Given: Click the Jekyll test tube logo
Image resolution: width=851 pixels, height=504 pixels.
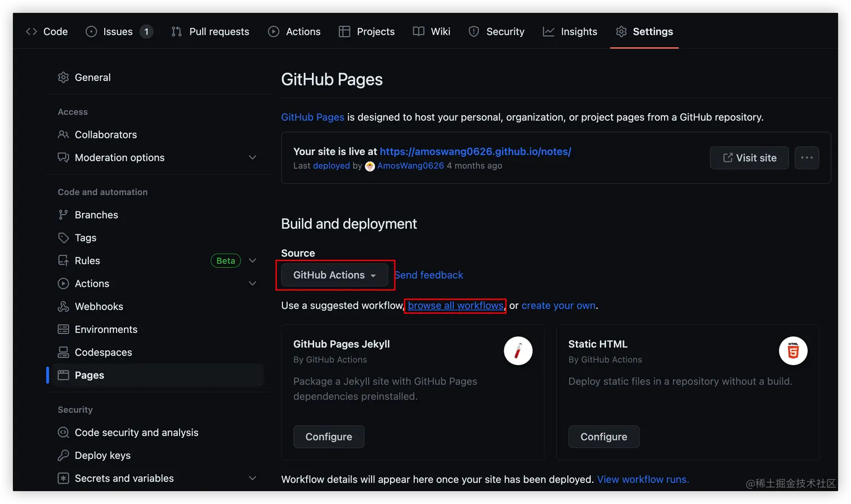Looking at the screenshot, I should click(518, 351).
